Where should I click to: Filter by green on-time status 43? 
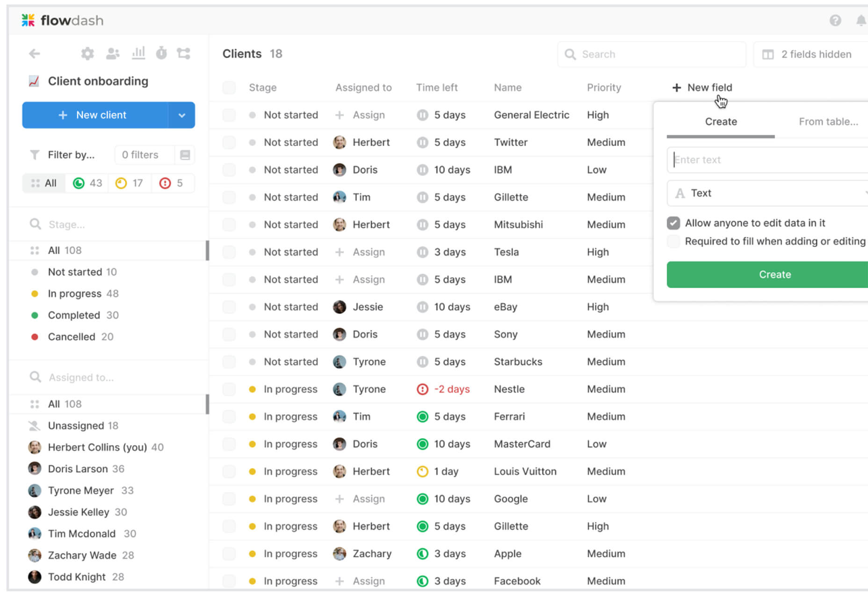tap(87, 183)
